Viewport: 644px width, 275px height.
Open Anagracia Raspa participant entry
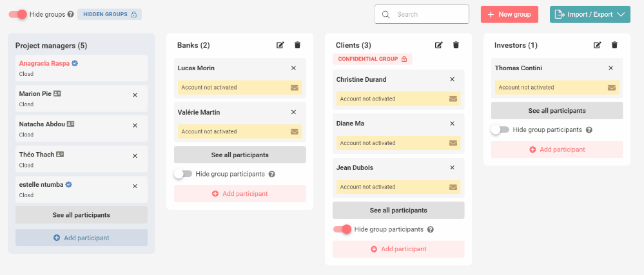click(x=45, y=64)
